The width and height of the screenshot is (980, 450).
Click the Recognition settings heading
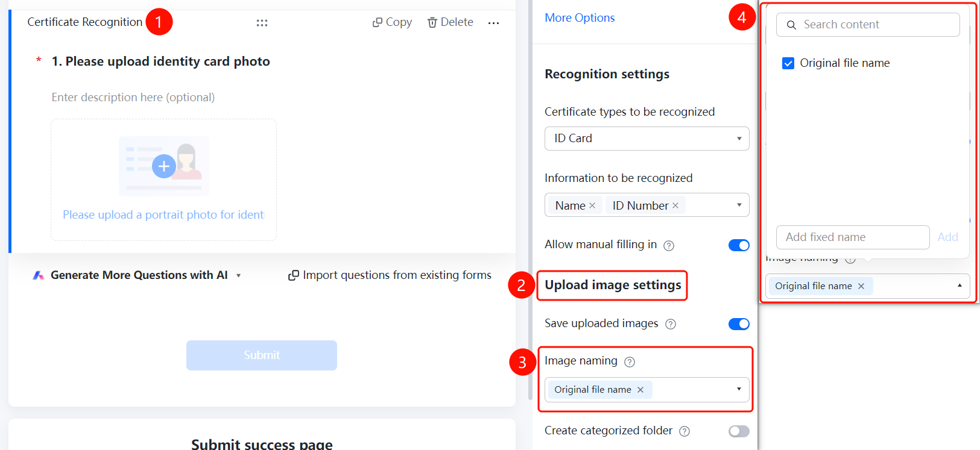coord(607,74)
